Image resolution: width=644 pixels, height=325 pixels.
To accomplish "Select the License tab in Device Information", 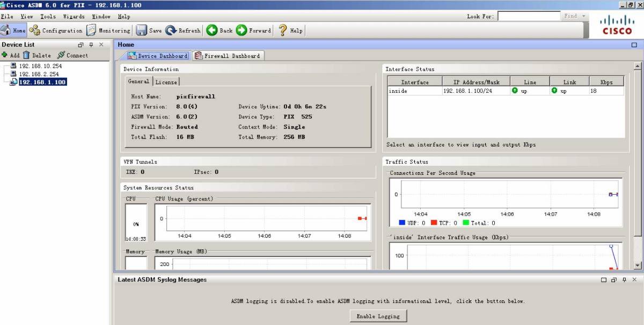I will coord(166,82).
